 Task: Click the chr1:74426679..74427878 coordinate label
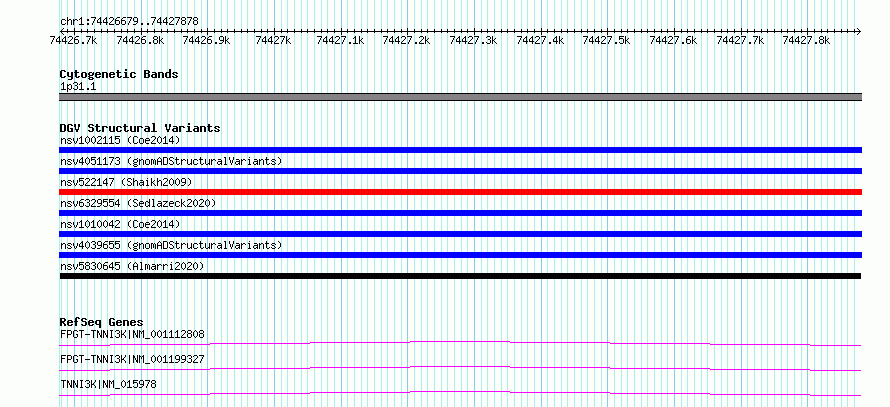click(x=129, y=22)
